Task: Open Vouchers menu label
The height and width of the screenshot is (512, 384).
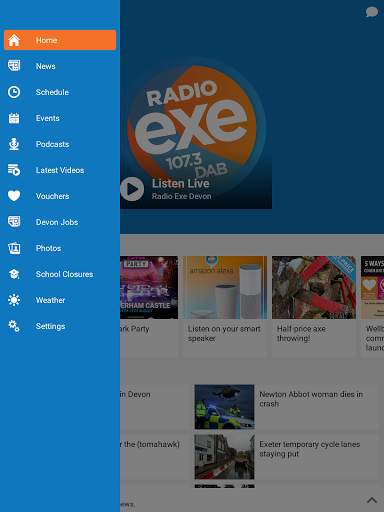Action: 52,196
